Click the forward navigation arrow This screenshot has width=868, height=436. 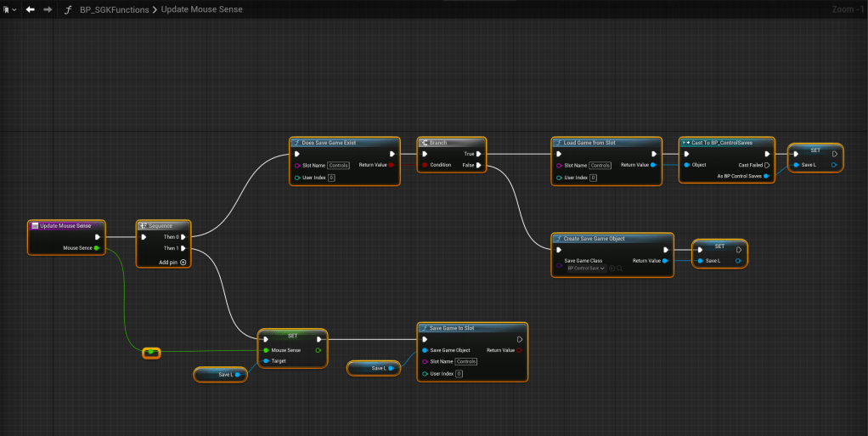(x=48, y=9)
